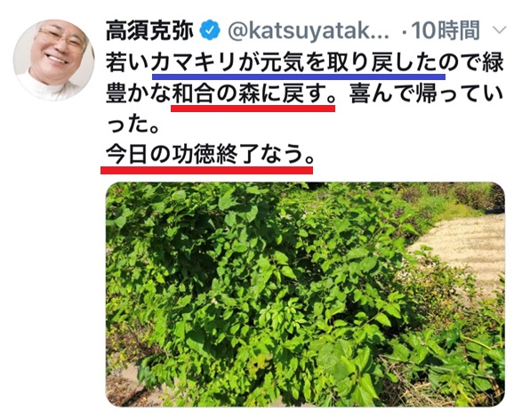Click the red-underlined phrase 和合の森に戻す
The image size is (530, 420).
pyautogui.click(x=250, y=93)
